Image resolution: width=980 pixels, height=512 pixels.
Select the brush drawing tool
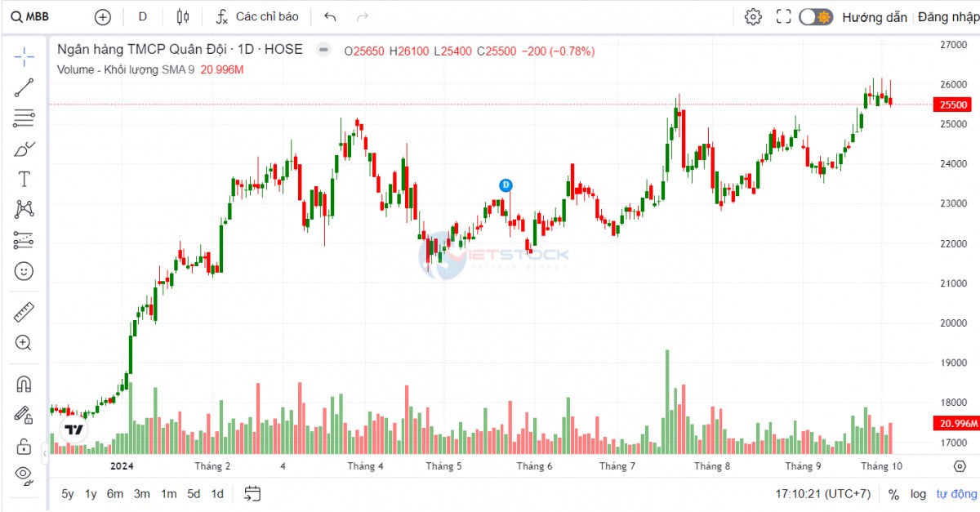pos(24,149)
